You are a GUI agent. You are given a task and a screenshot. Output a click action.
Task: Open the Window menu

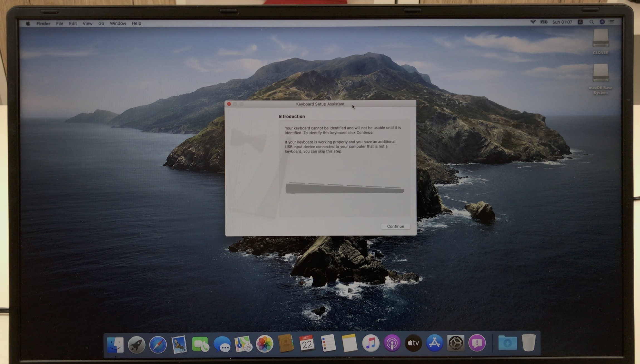pos(118,23)
